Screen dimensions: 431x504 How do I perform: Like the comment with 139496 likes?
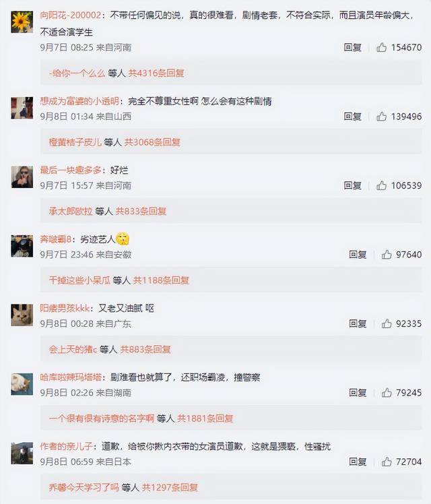[x=381, y=117]
